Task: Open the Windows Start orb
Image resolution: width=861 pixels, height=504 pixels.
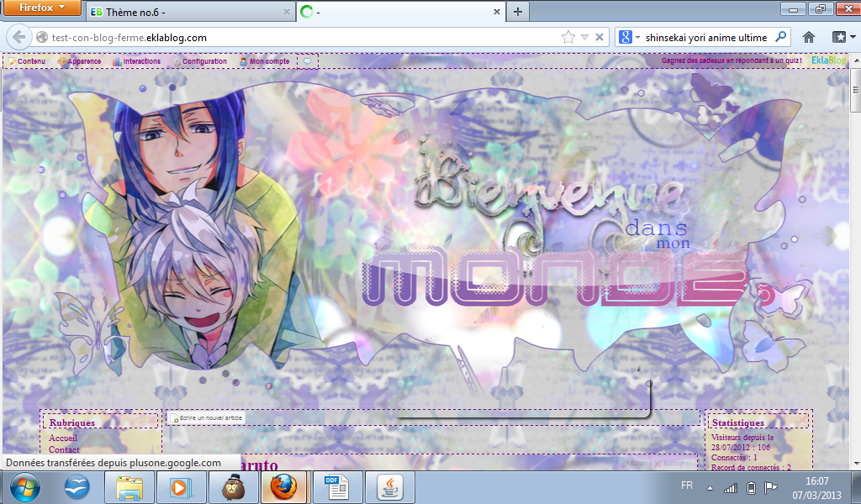Action: 24,487
